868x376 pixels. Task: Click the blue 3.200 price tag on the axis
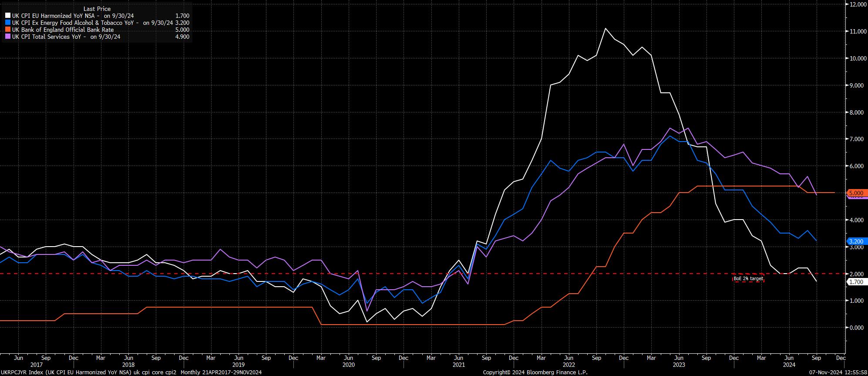point(856,241)
